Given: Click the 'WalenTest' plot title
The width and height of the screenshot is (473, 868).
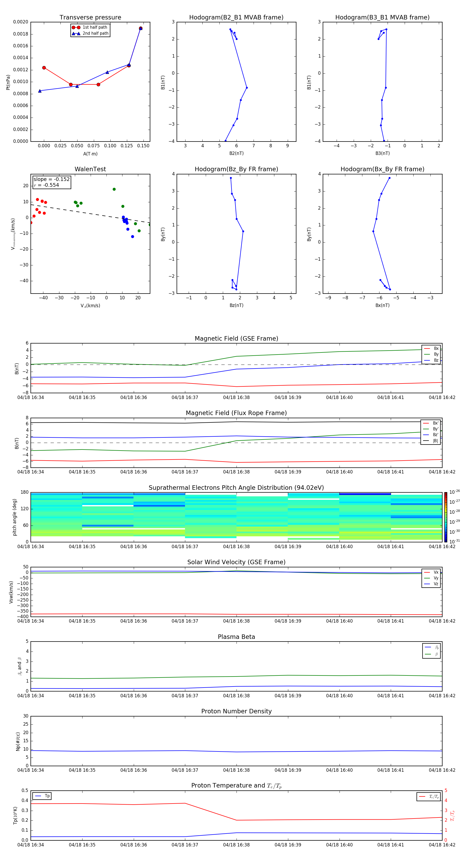Looking at the screenshot, I should coord(90,169).
